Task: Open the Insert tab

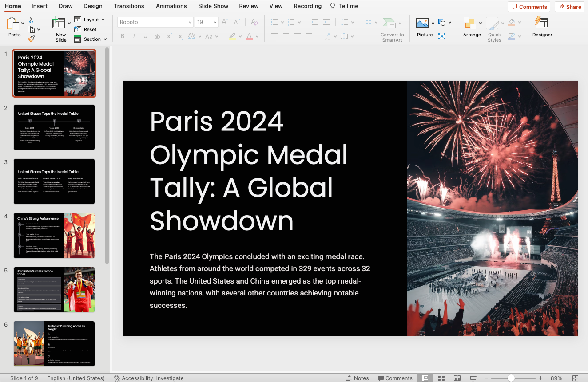Action: coord(40,6)
